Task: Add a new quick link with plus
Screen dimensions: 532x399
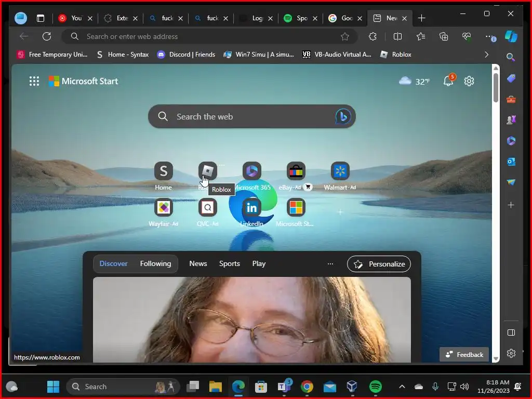Action: [x=340, y=212]
